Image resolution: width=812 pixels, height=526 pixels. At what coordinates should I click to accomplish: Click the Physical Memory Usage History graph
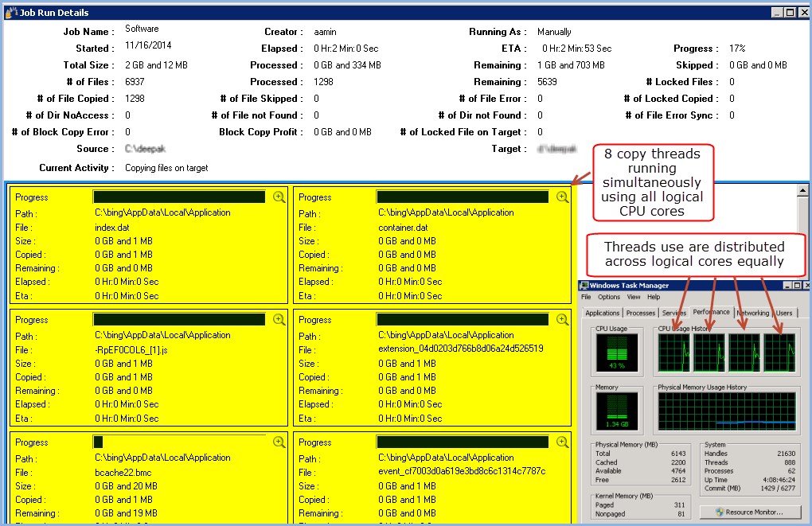(x=727, y=411)
